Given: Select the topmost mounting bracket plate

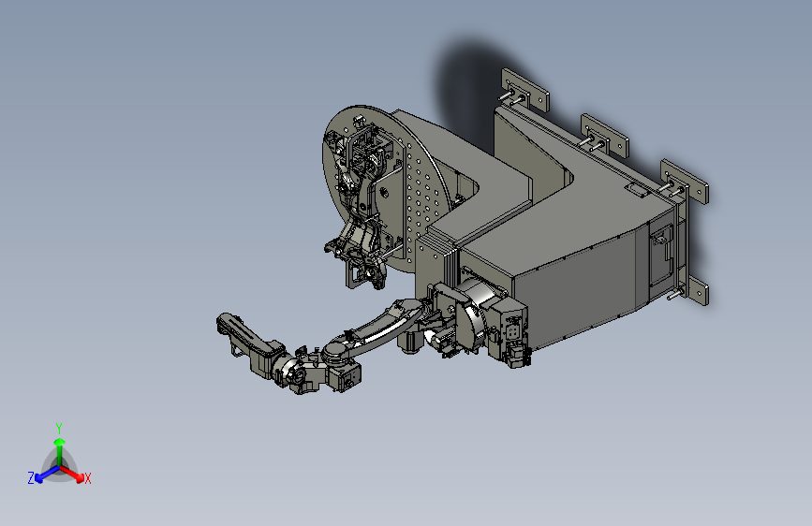Looking at the screenshot, I should (x=525, y=89).
